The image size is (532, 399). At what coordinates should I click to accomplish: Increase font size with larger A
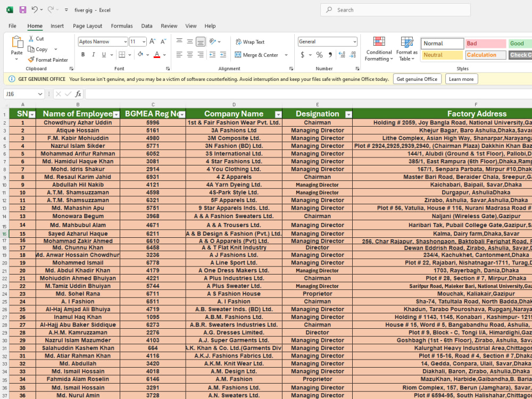point(152,41)
